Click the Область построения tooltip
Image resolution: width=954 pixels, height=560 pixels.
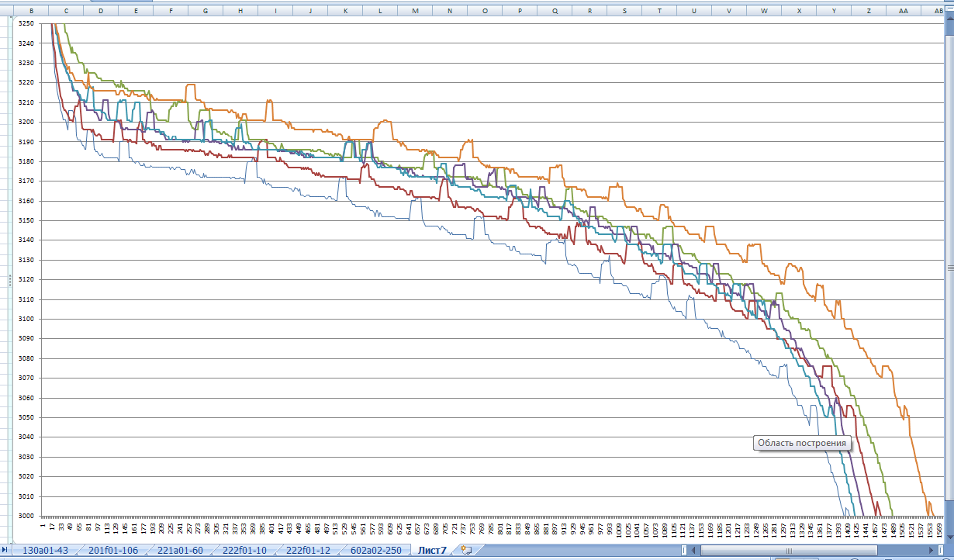click(x=802, y=443)
